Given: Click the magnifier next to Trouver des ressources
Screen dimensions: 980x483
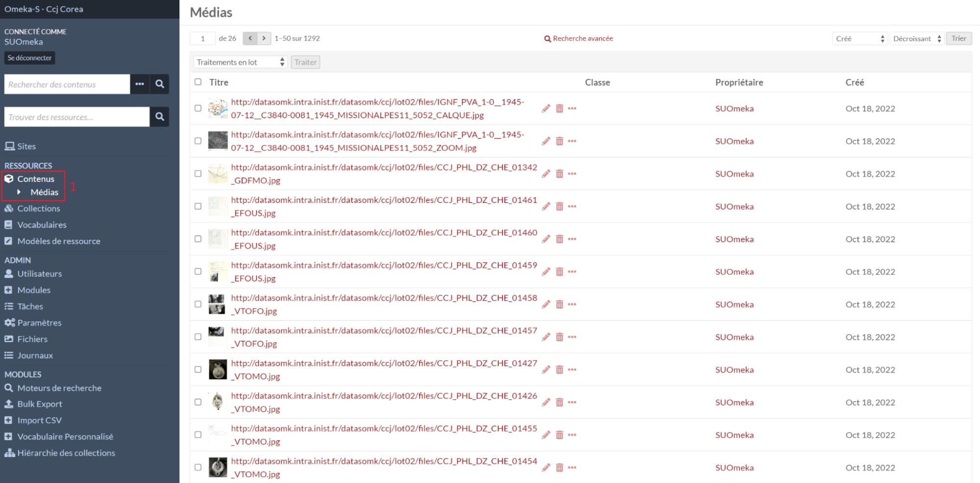Looking at the screenshot, I should click(159, 117).
